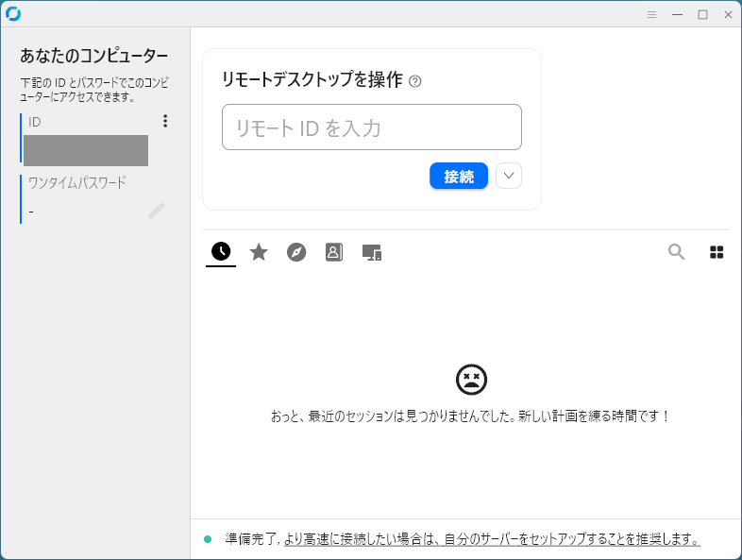The width and height of the screenshot is (742, 560).
Task: Open the hamburger settings menu in title bar
Action: click(651, 14)
